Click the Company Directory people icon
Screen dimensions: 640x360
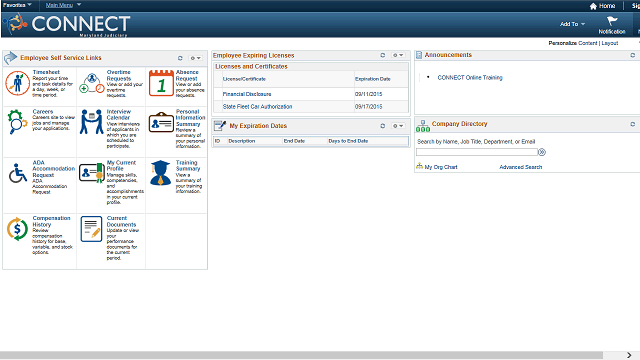(423, 126)
